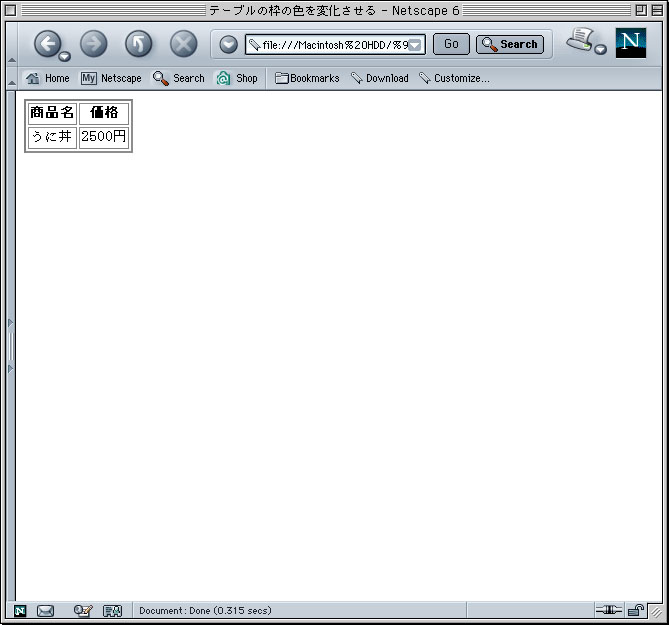Expand the URL history dropdown arrow

[415, 45]
